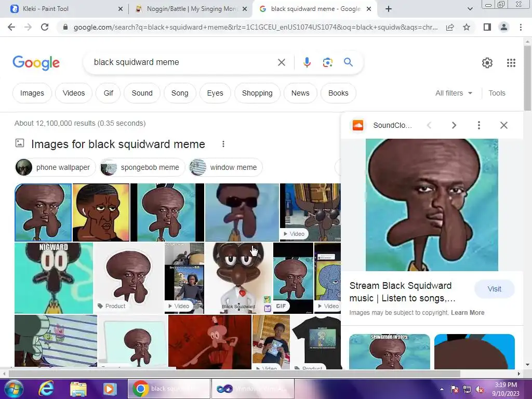The height and width of the screenshot is (399, 532).
Task: Open Google quick settings gear
Action: (x=487, y=63)
